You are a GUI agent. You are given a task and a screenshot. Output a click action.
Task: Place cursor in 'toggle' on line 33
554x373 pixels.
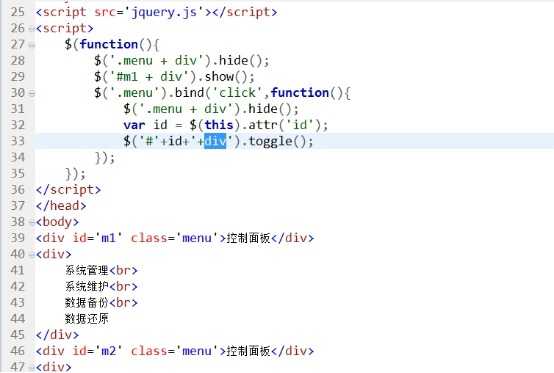270,142
